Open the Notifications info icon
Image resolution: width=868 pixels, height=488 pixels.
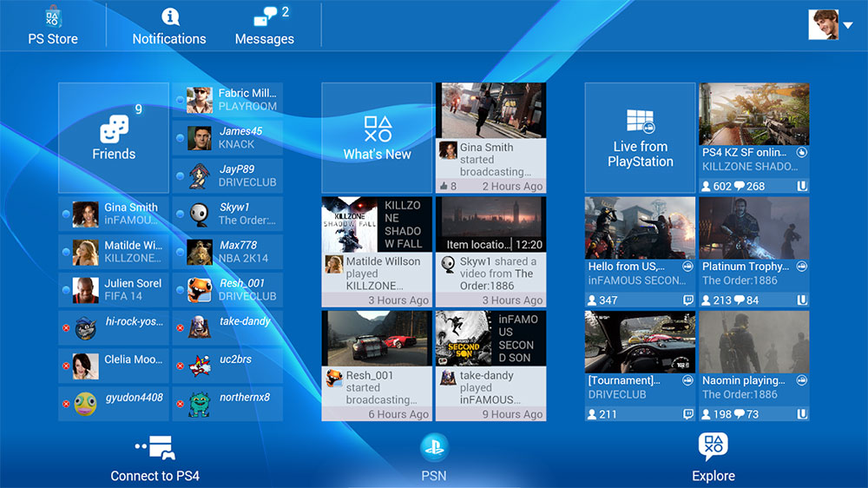(170, 17)
